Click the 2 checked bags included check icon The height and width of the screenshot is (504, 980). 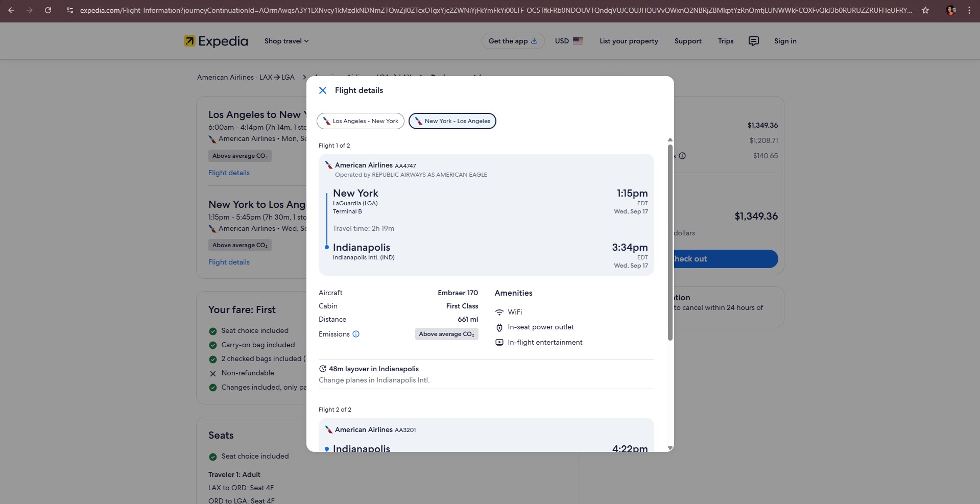(213, 359)
